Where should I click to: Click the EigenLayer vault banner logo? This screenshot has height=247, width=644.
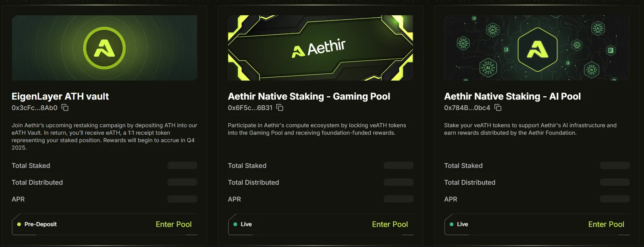104,48
